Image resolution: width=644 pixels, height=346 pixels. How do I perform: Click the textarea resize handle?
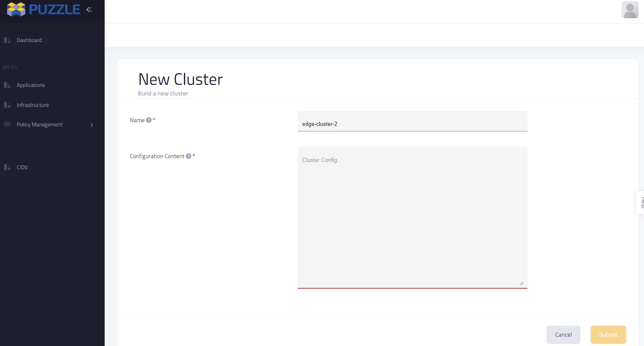[522, 283]
